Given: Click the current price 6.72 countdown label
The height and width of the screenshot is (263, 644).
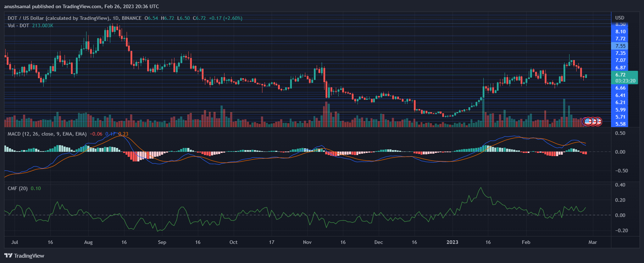Looking at the screenshot, I should (625, 78).
